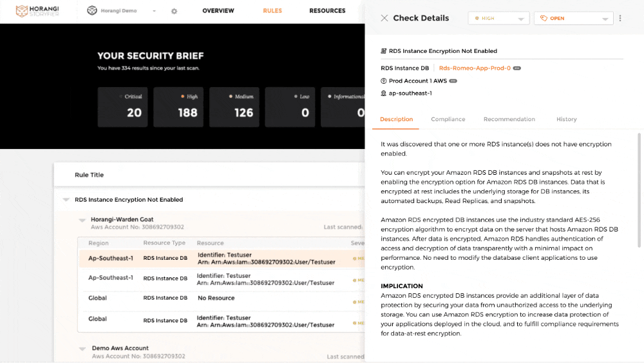The height and width of the screenshot is (363, 644).
Task: Select the High 188 results card
Action: pos(178,107)
